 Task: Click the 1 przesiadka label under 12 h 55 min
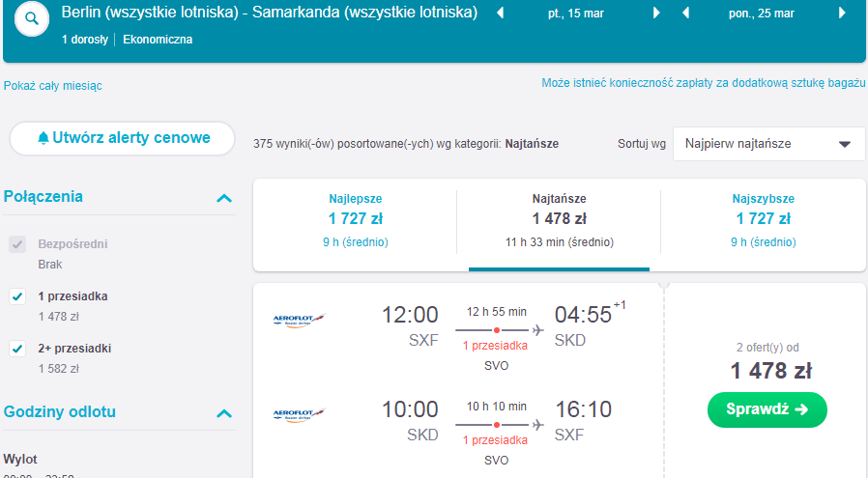pos(496,346)
